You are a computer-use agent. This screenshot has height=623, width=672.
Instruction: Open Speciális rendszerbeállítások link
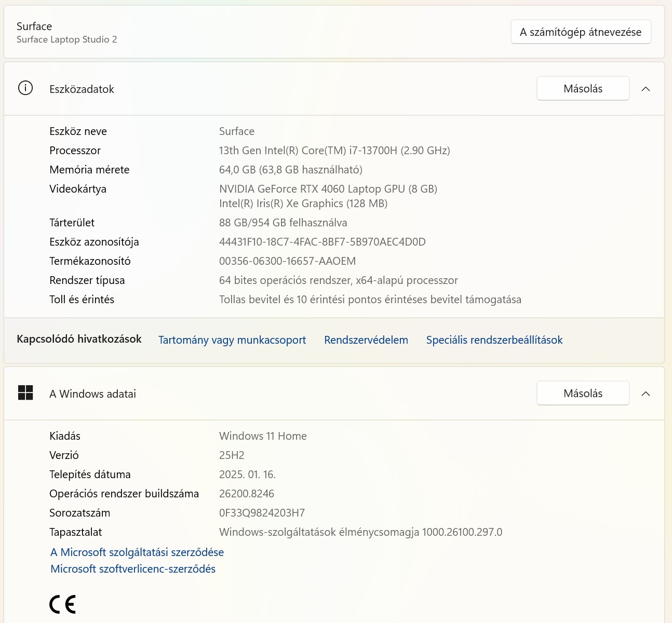494,340
